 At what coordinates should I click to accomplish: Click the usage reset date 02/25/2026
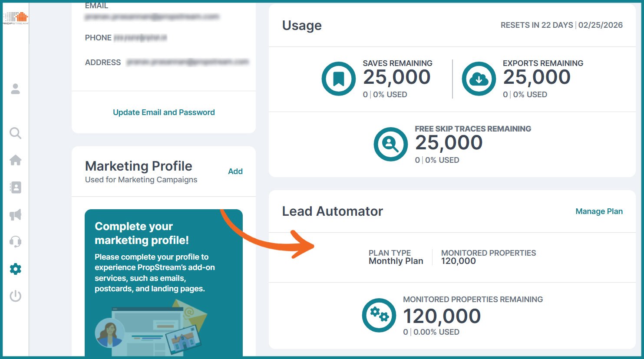pos(600,25)
